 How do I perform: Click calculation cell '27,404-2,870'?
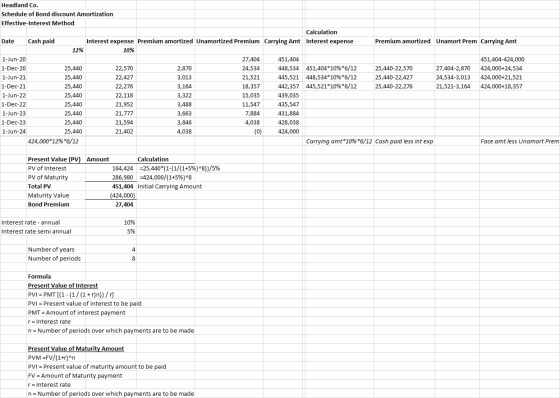[453, 68]
